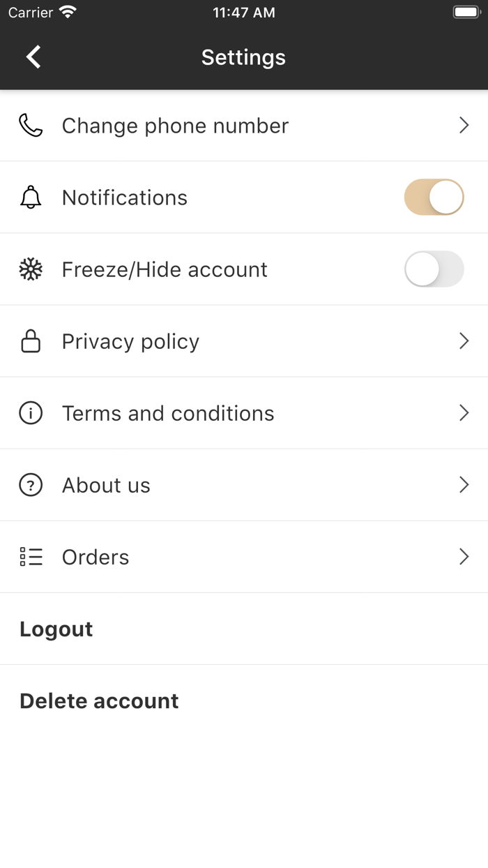Tap the Orders list icon
Screen dimensions: 488x868
click(31, 557)
